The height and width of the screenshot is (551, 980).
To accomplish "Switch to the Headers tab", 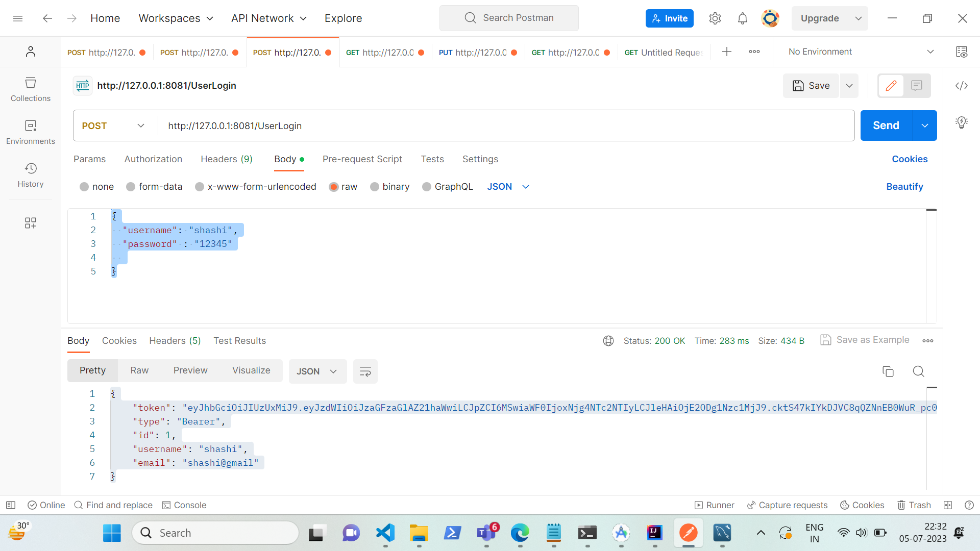I will pyautogui.click(x=226, y=159).
